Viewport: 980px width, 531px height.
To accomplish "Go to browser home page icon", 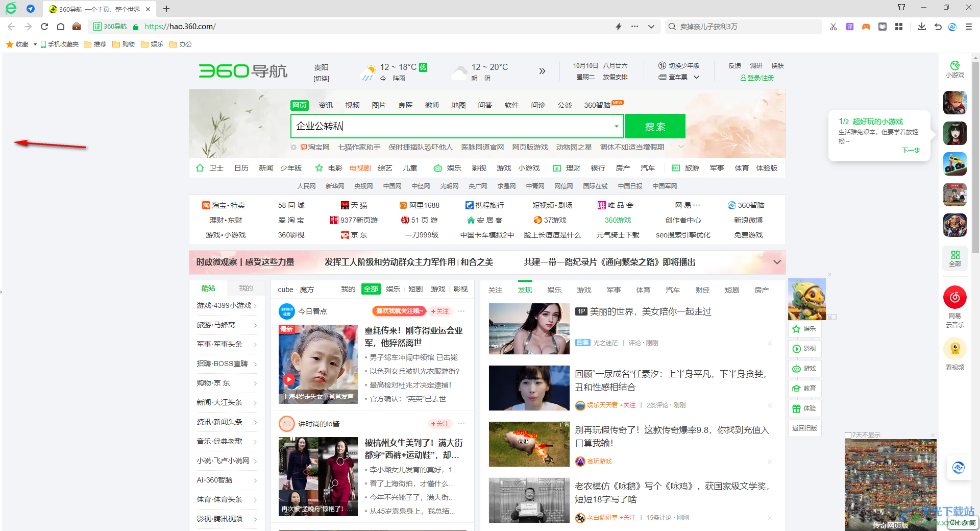I will (61, 27).
